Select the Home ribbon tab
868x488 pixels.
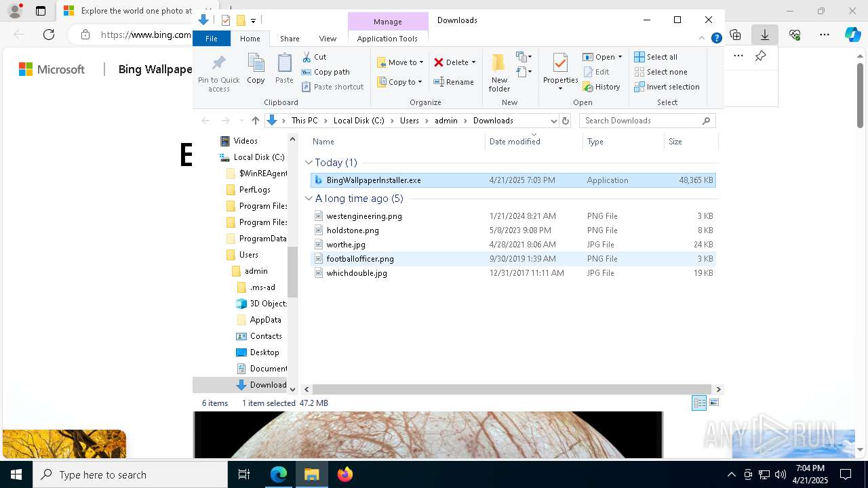click(x=250, y=39)
